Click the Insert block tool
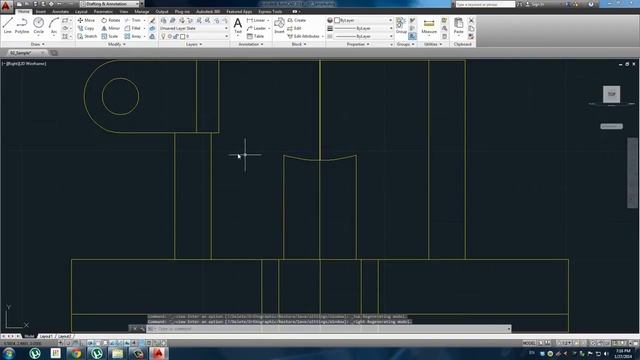 click(x=279, y=25)
